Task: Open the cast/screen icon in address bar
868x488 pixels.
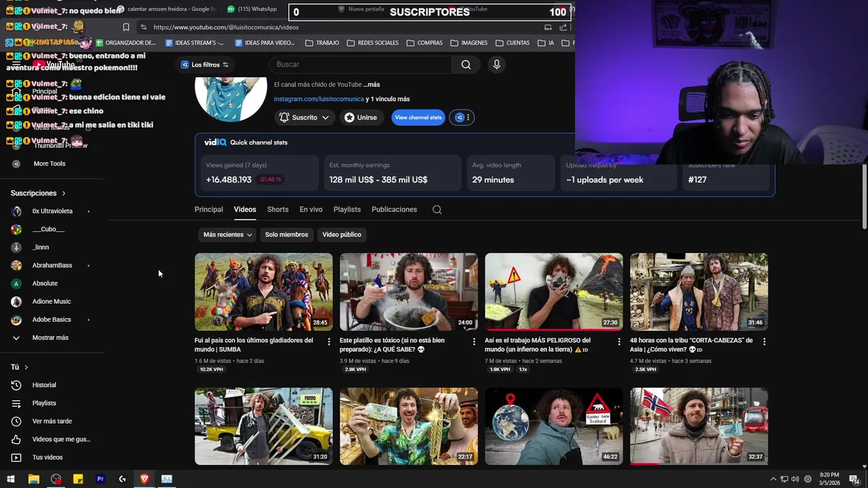Action: click(548, 27)
